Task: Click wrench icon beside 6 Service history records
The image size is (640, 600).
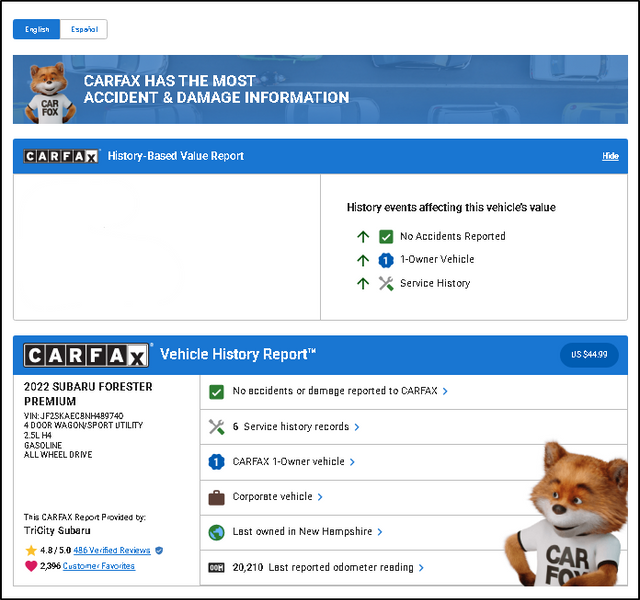Action: click(x=216, y=427)
